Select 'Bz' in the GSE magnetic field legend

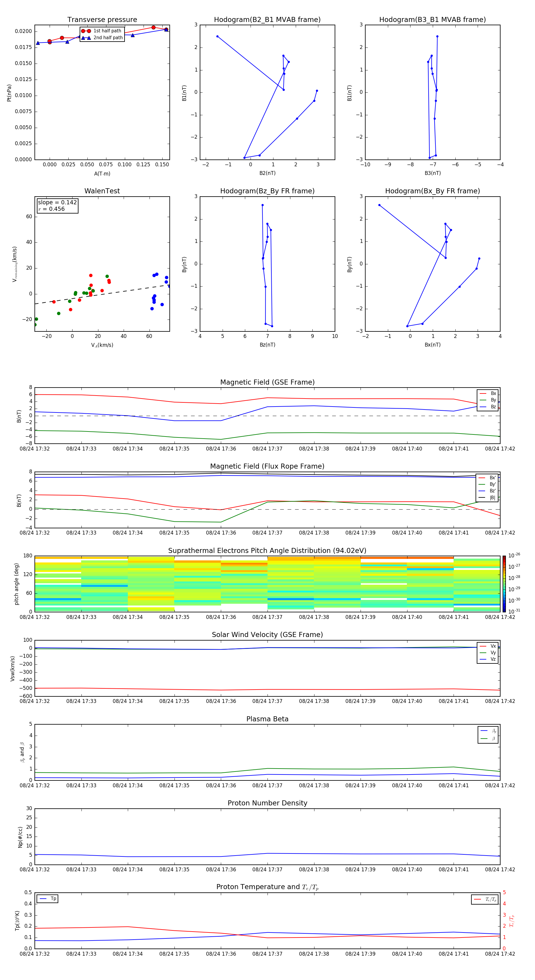click(488, 407)
